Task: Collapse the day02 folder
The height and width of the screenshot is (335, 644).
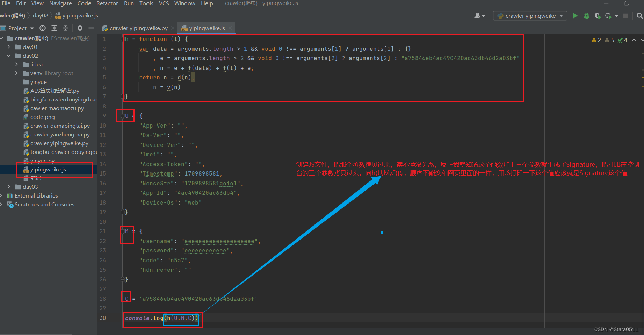Action: (9, 56)
